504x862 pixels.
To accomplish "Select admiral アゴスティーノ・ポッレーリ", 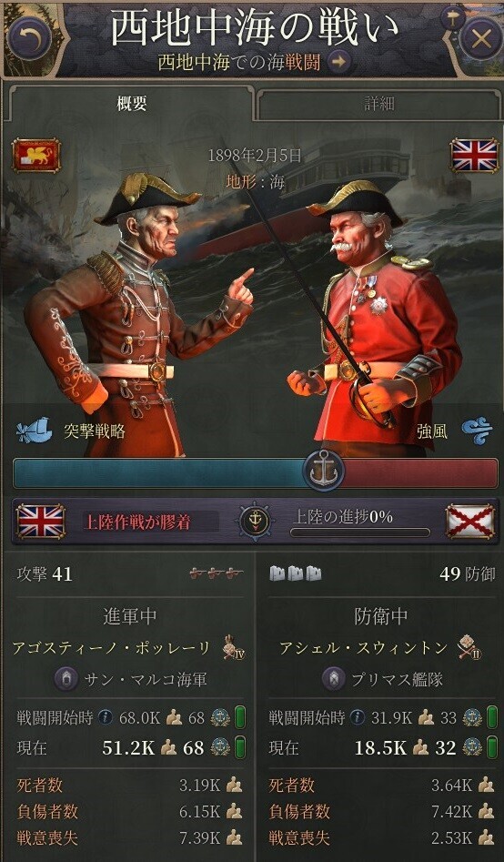I will click(x=111, y=648).
